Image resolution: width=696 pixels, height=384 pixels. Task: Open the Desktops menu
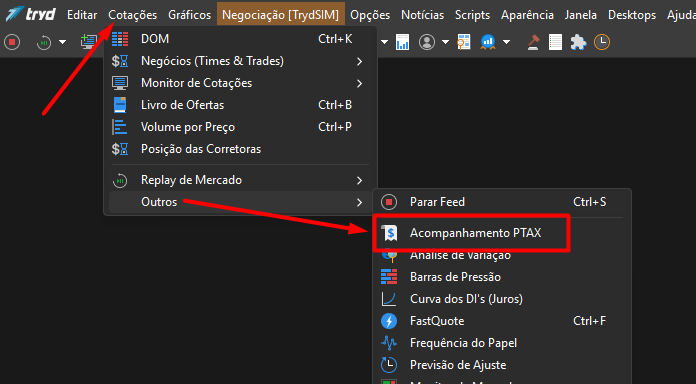632,15
